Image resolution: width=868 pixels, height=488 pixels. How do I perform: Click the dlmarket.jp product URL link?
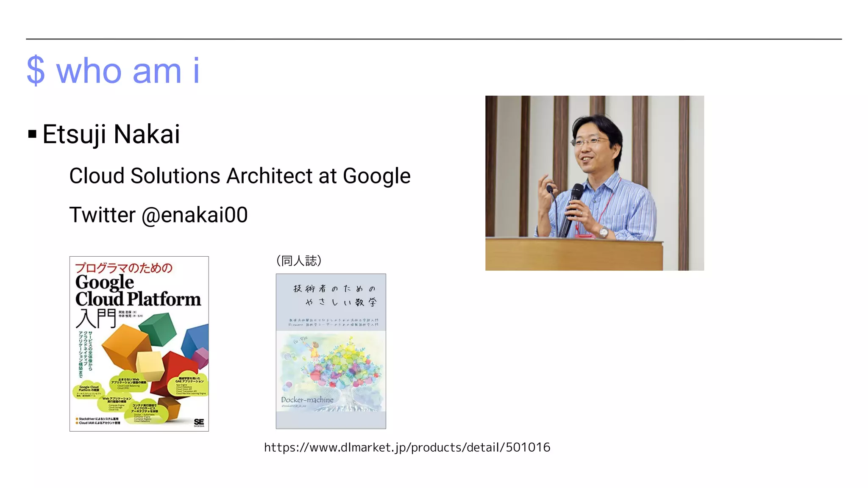click(x=407, y=447)
